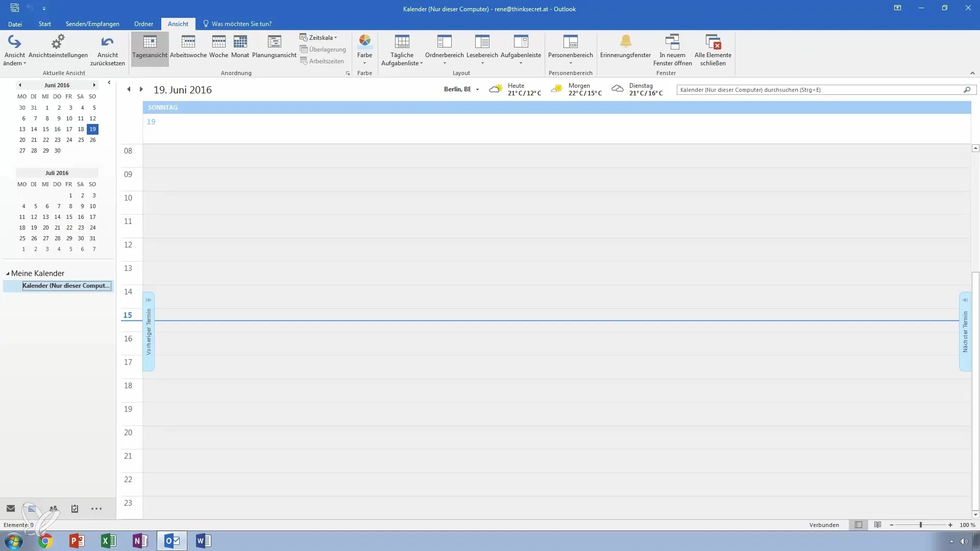Open Excel from taskbar
Viewport: 980px width, 551px height.
(x=109, y=541)
